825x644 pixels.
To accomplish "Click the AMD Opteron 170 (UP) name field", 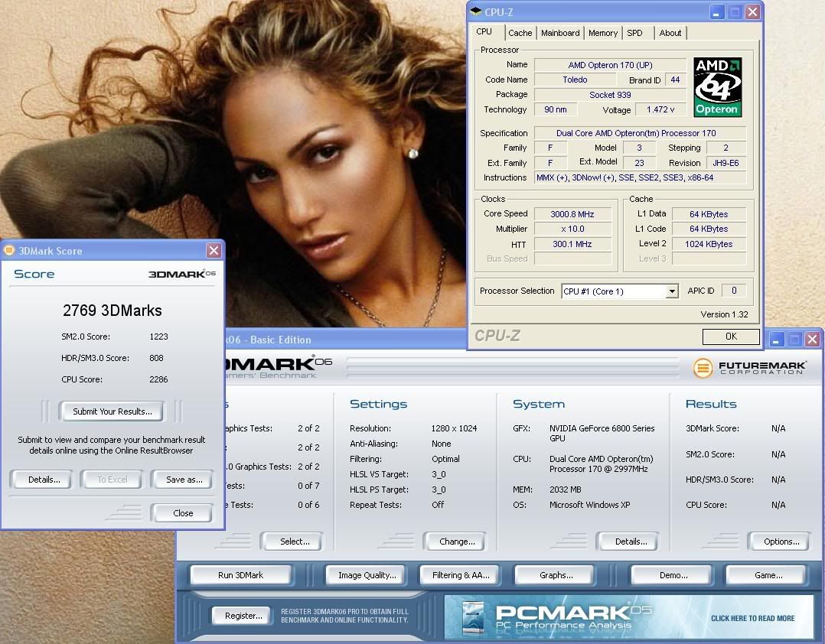I will 611,65.
